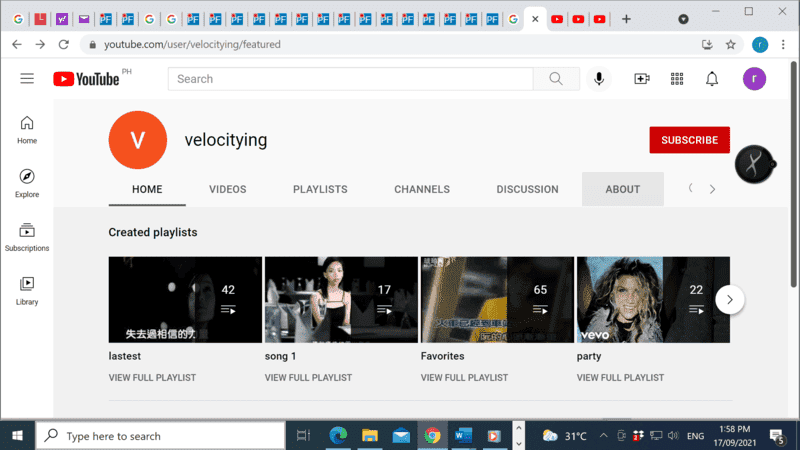Open the About tab

pos(623,189)
